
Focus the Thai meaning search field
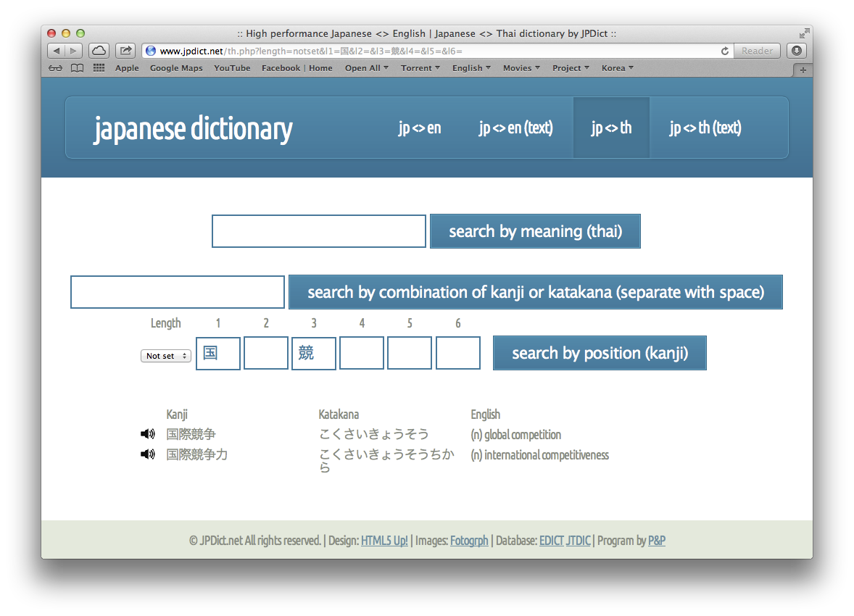[x=318, y=231]
